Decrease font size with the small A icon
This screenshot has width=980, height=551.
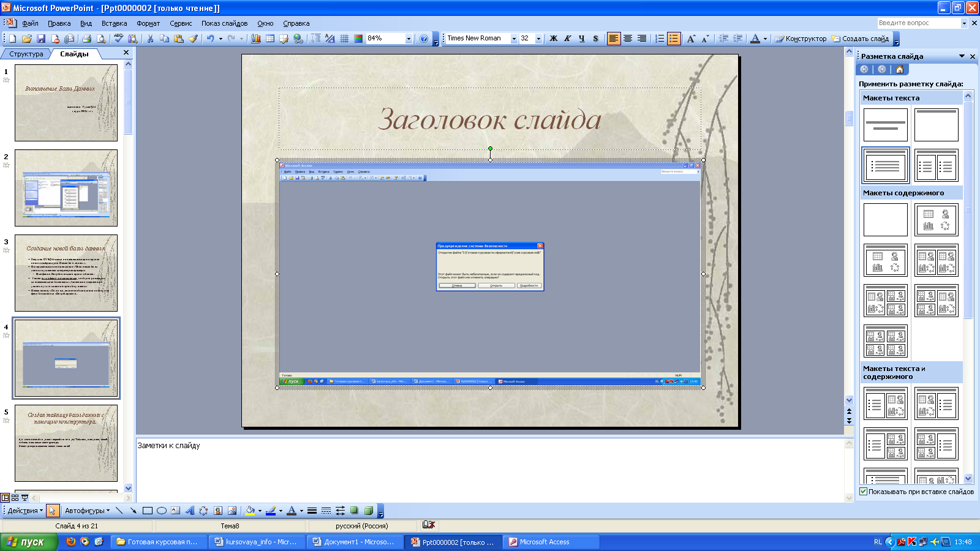click(705, 39)
